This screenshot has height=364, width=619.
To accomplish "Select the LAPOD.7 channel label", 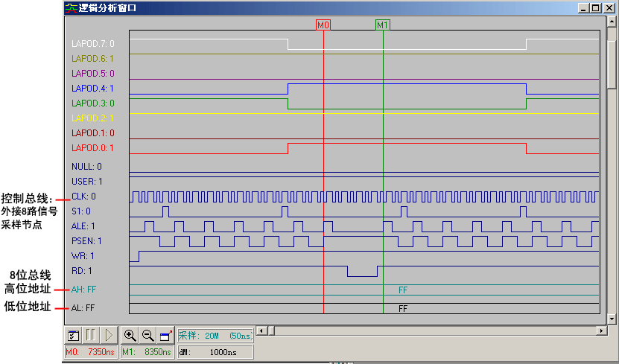I will pos(93,43).
